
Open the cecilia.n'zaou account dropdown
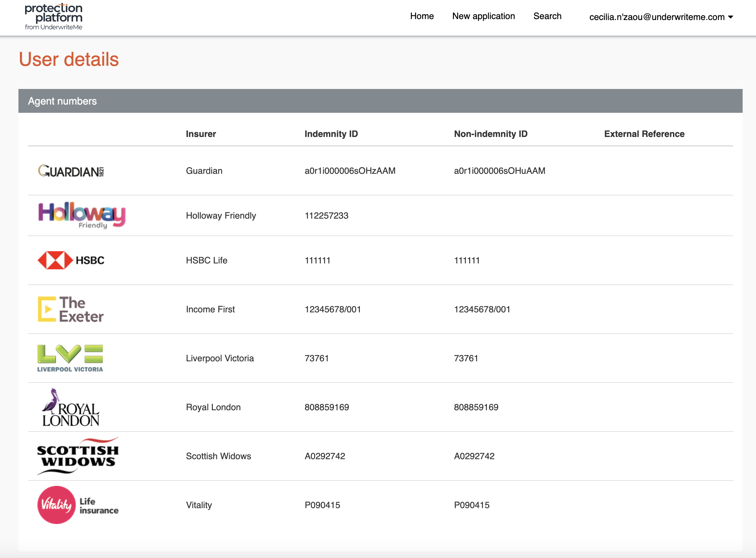pos(661,17)
